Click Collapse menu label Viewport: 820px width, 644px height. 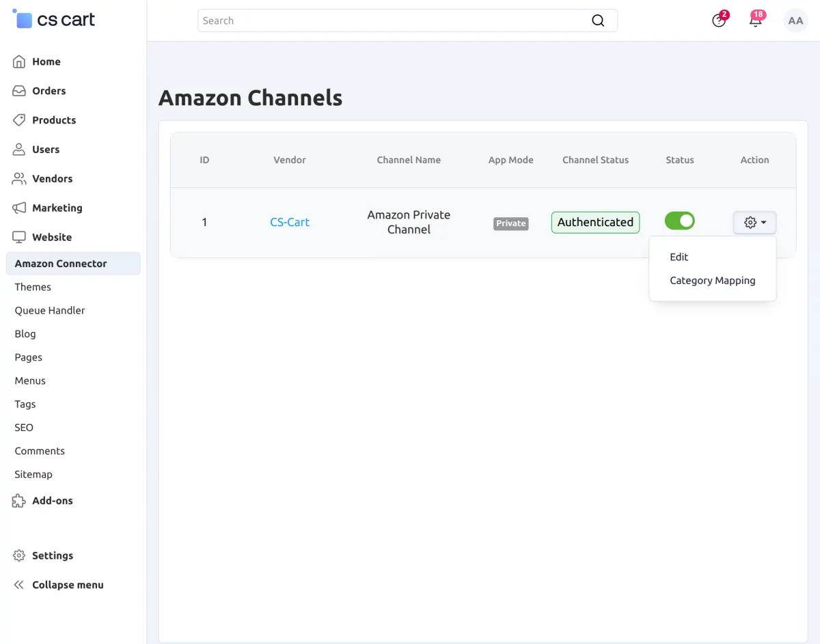coord(68,585)
